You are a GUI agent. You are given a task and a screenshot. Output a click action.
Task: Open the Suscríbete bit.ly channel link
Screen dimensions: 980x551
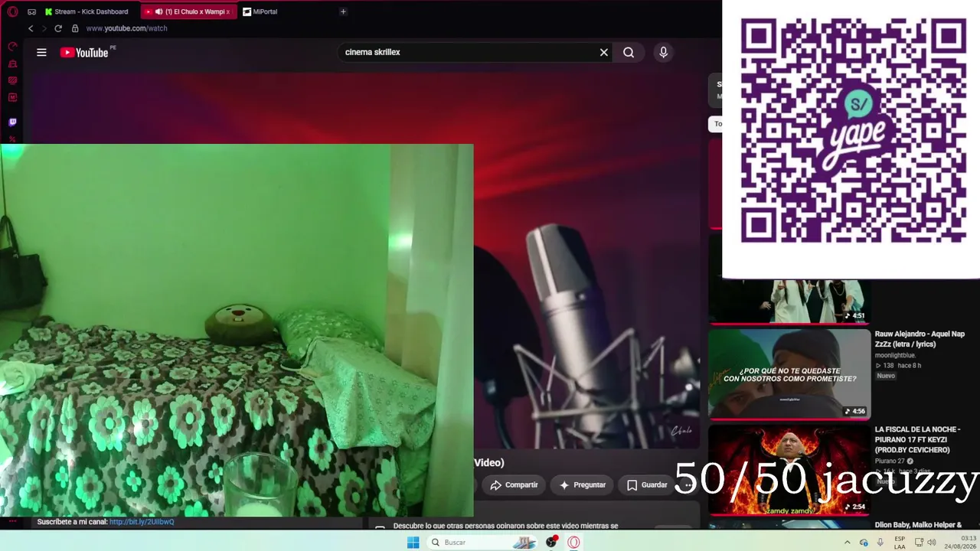(x=142, y=522)
